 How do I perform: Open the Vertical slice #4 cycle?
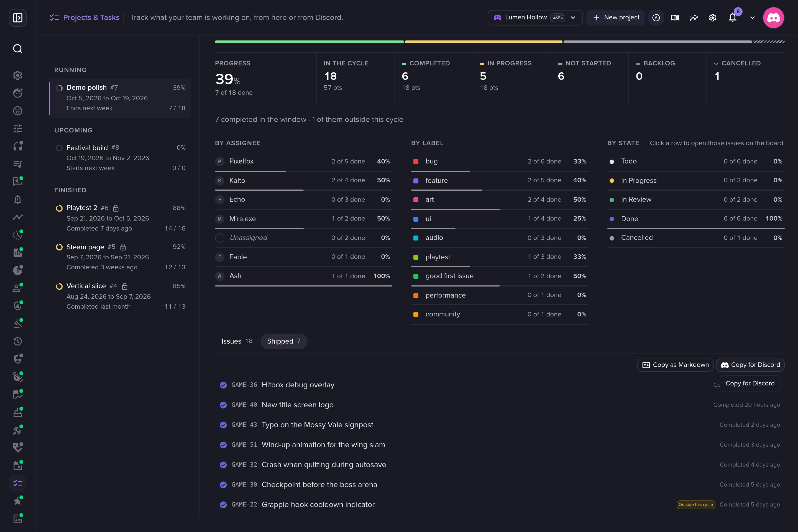(120, 296)
